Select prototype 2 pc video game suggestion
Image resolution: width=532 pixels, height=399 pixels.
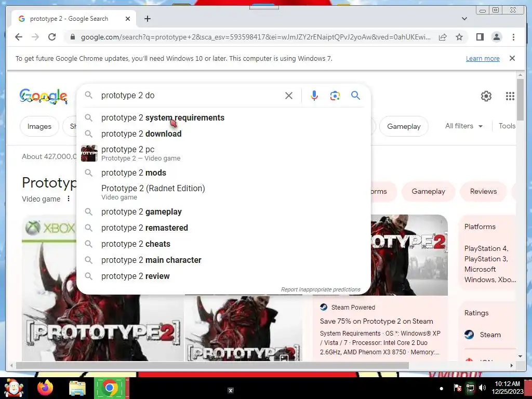pos(223,153)
